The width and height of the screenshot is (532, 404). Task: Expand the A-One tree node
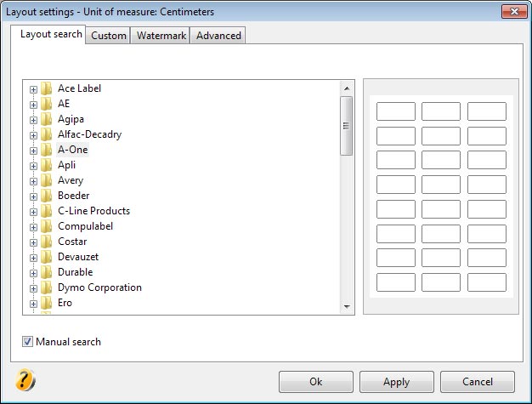33,150
